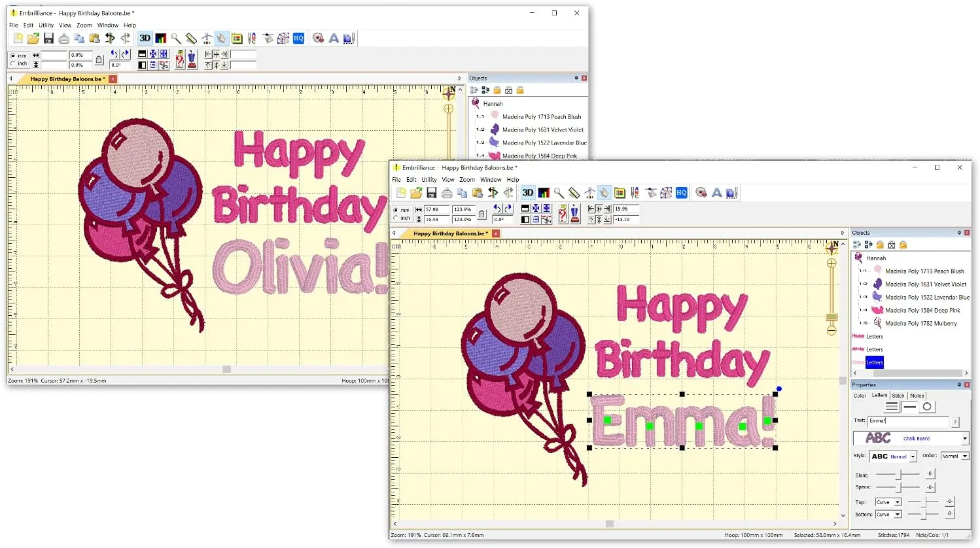The height and width of the screenshot is (548, 980).
Task: Switch to the Stitch properties tab
Action: pyautogui.click(x=898, y=396)
